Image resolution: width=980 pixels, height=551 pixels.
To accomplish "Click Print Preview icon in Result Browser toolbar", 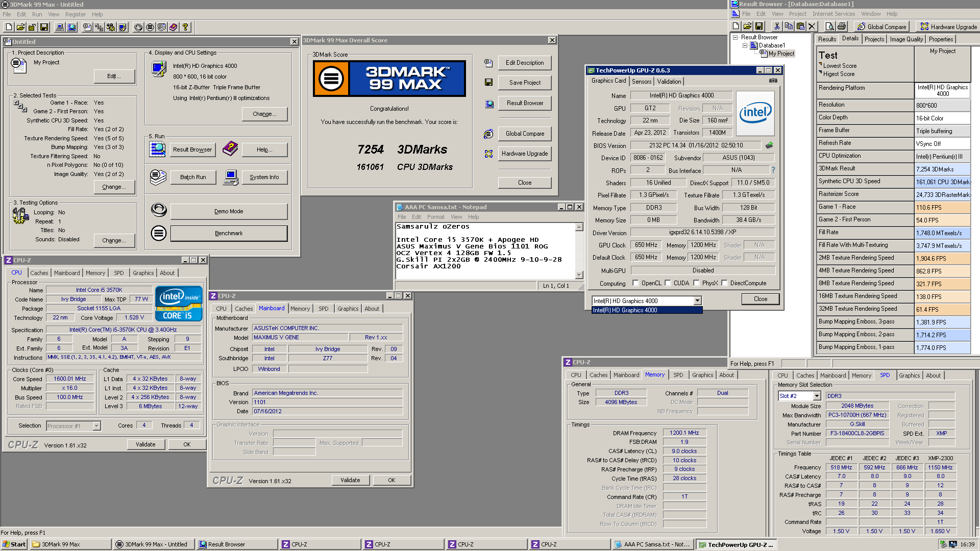I will [830, 27].
